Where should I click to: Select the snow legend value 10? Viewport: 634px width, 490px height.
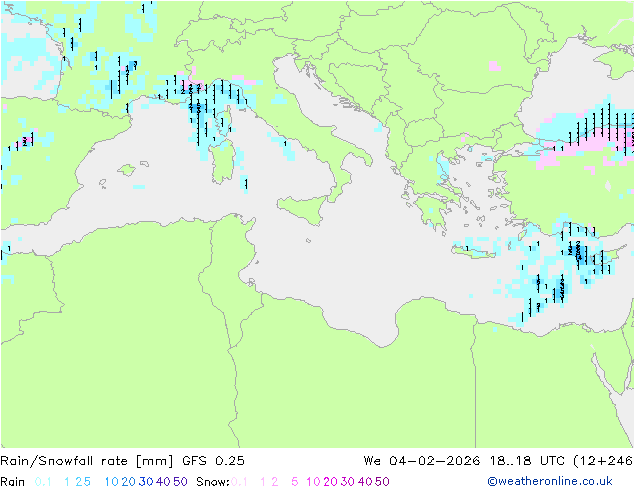click(x=313, y=482)
